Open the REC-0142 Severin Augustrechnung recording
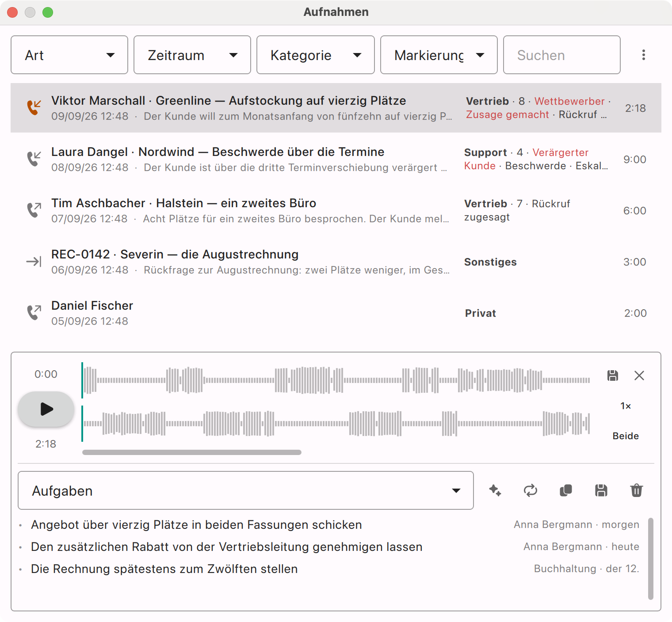The height and width of the screenshot is (622, 672). [x=336, y=262]
